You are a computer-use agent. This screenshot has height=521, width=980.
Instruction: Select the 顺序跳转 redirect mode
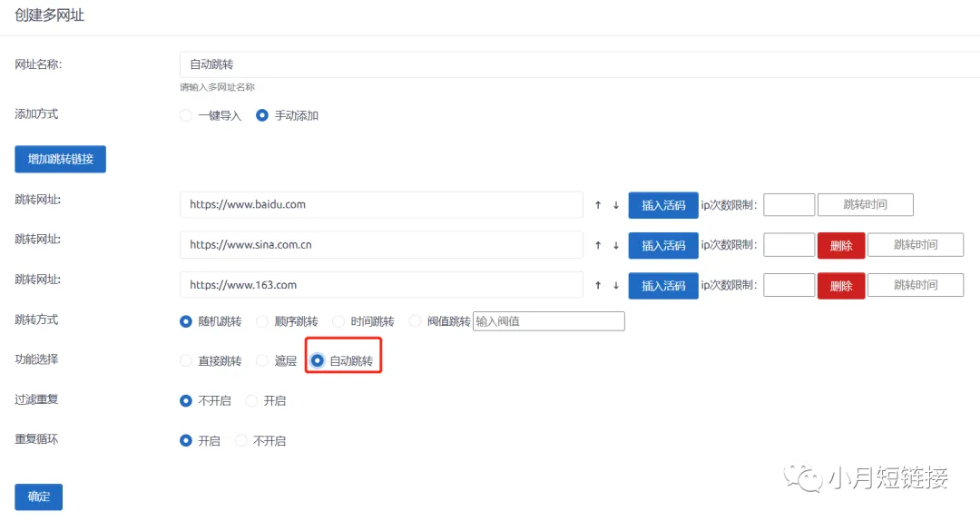click(262, 321)
